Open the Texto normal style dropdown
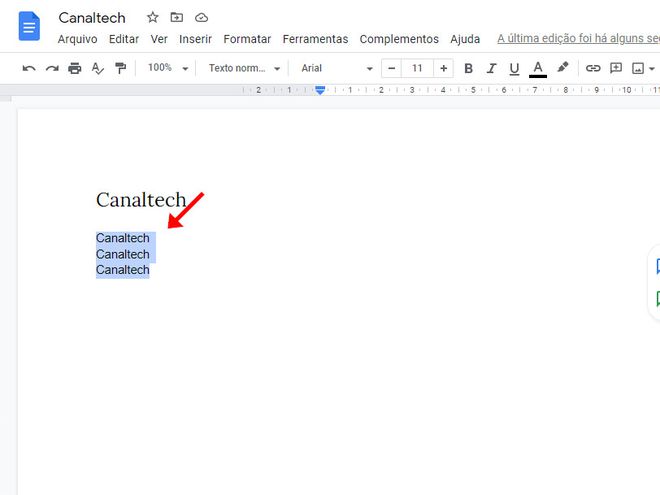The width and height of the screenshot is (660, 495). [244, 68]
